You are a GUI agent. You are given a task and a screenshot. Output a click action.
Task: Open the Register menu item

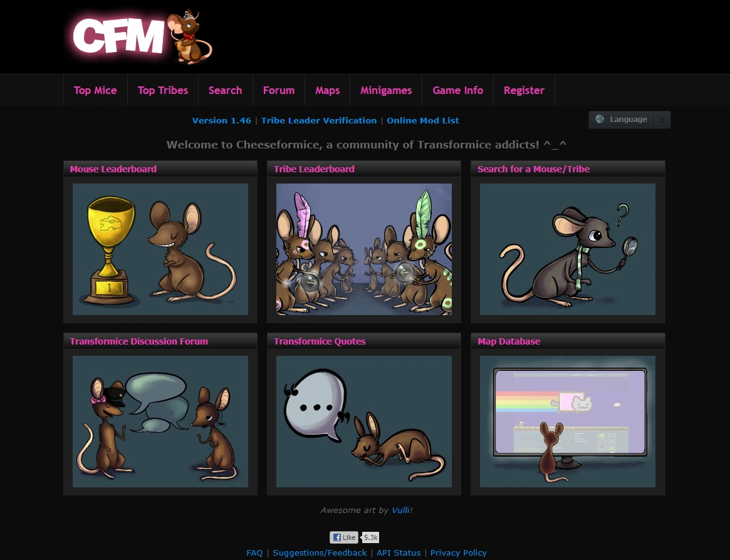pos(524,90)
